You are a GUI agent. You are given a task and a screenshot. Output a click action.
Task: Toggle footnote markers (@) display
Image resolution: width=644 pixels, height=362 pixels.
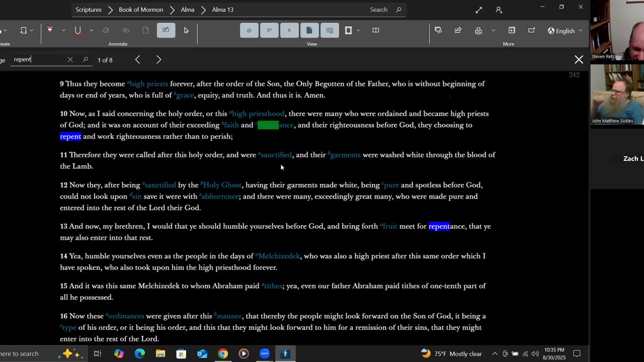point(249,30)
